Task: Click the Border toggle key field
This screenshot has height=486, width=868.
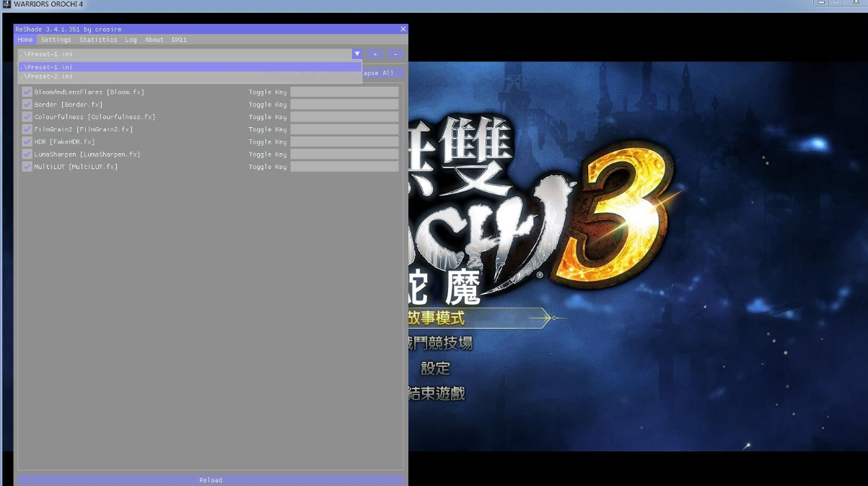Action: click(x=344, y=105)
